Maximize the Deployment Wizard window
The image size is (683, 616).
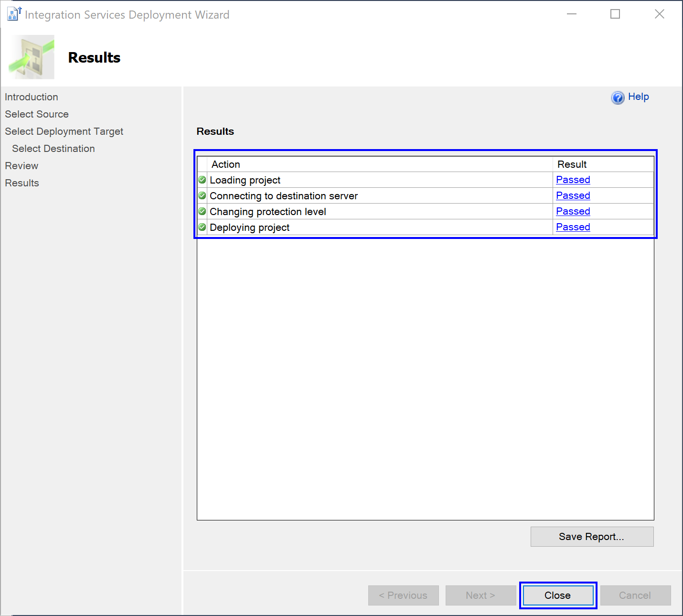(x=615, y=14)
